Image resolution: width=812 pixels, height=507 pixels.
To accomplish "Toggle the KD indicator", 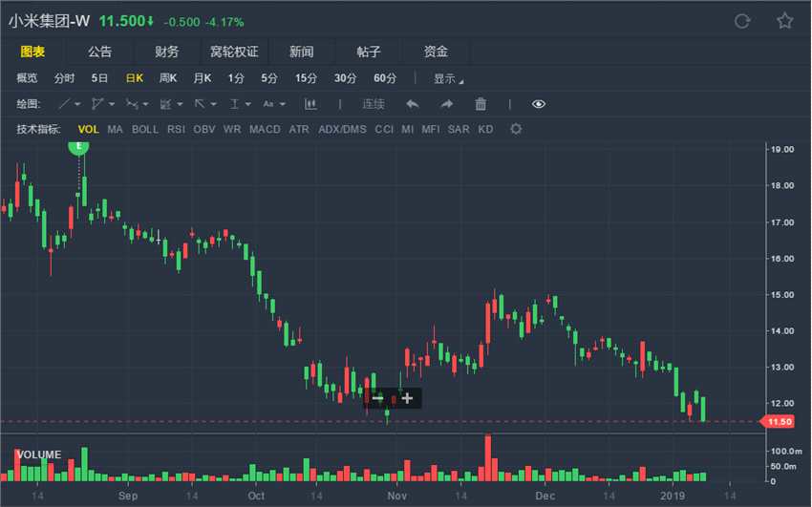I will 485,129.
